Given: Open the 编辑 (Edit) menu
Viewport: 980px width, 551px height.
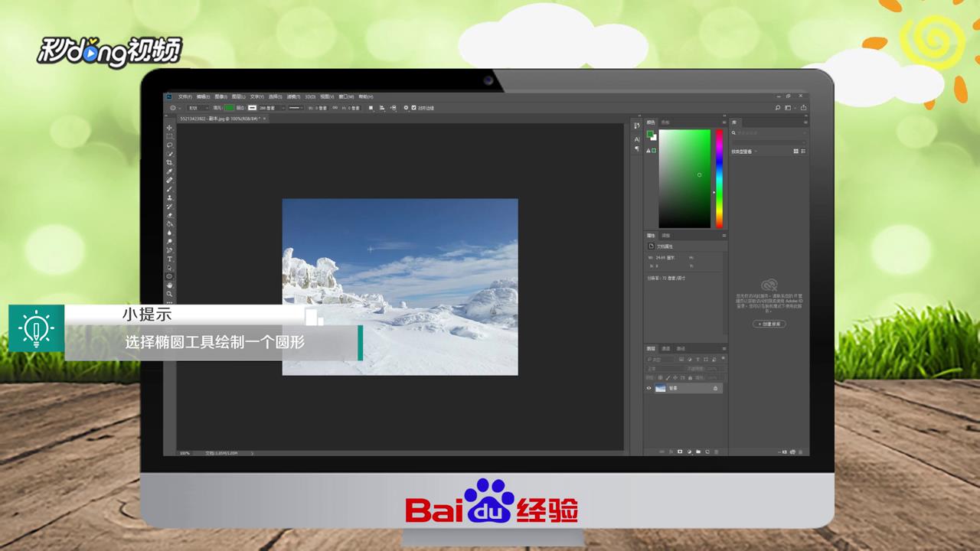Looking at the screenshot, I should pyautogui.click(x=203, y=97).
